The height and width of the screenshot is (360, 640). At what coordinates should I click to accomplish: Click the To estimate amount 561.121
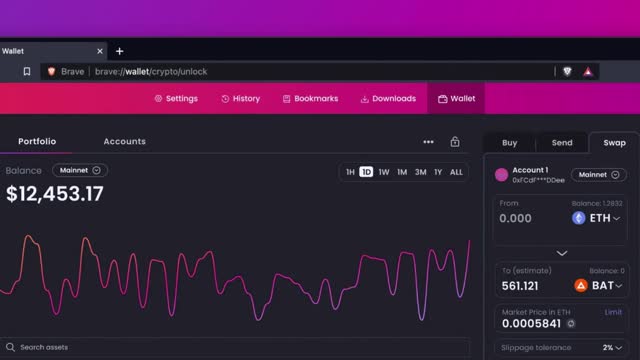[520, 286]
